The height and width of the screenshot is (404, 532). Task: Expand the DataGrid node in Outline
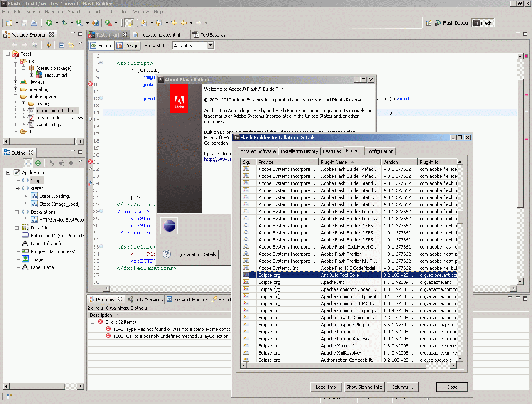pos(17,228)
